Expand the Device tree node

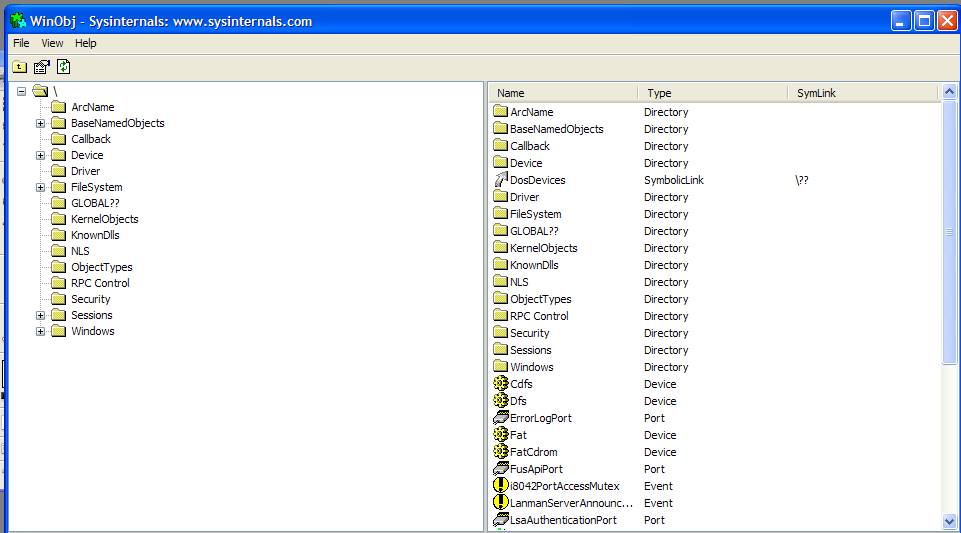[40, 156]
